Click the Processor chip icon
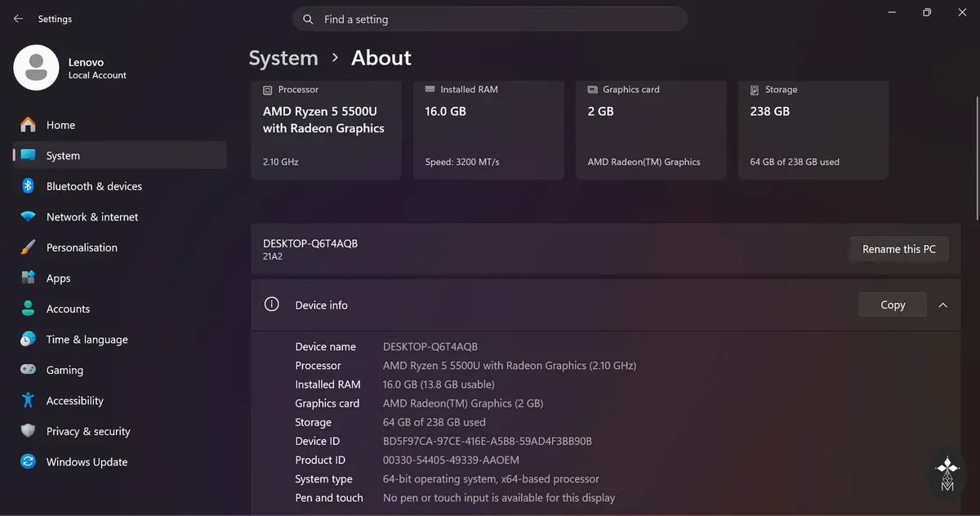980x516 pixels. pyautogui.click(x=267, y=90)
